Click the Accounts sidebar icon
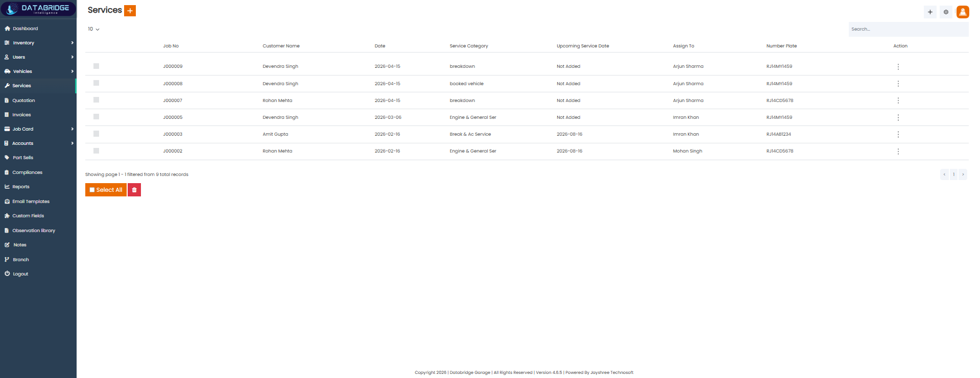 pos(7,143)
